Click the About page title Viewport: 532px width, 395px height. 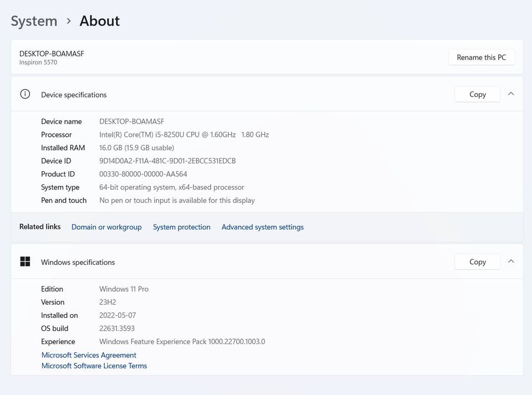click(100, 21)
